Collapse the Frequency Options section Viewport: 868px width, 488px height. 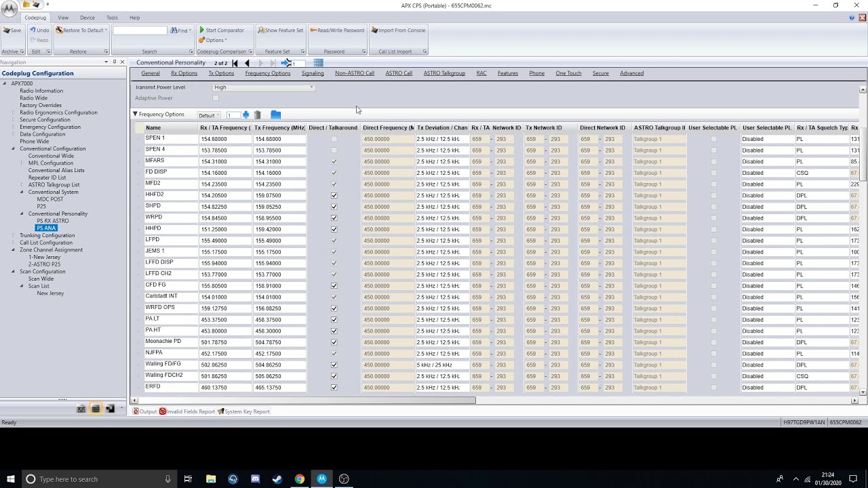(135, 115)
